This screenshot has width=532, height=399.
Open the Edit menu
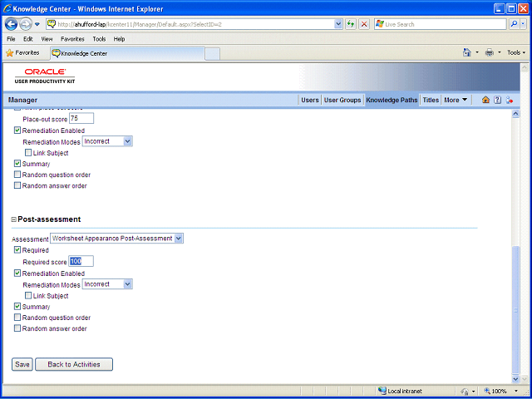tap(28, 39)
